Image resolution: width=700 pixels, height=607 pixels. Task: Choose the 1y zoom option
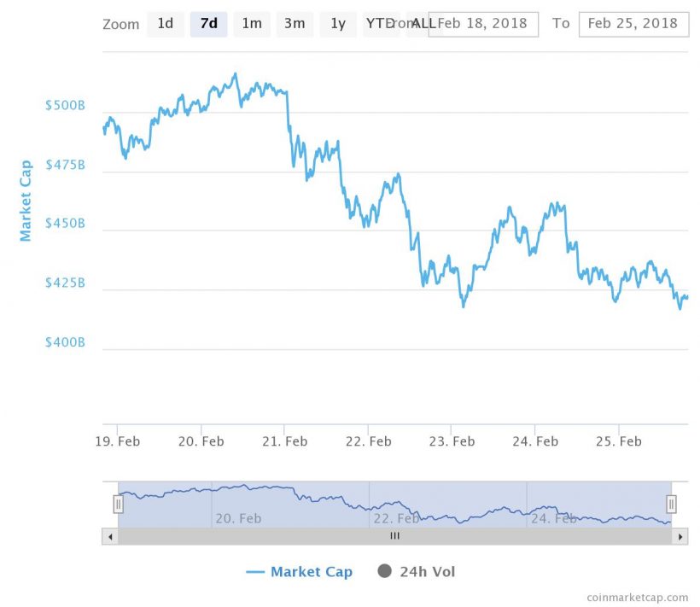tap(338, 24)
